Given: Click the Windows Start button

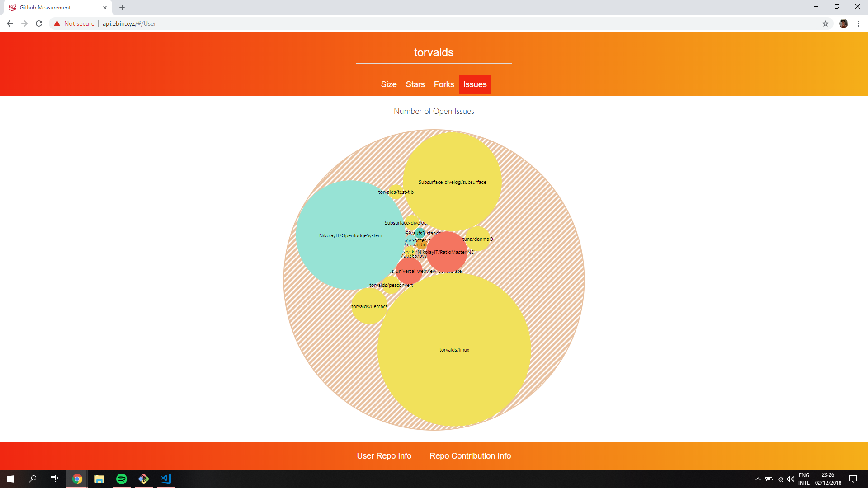Looking at the screenshot, I should click(11, 479).
